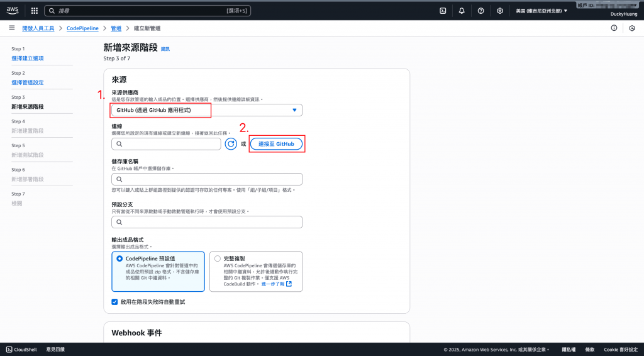Click the Step 6 新增部署階段 label
The width and height of the screenshot is (644, 356).
coord(28,179)
